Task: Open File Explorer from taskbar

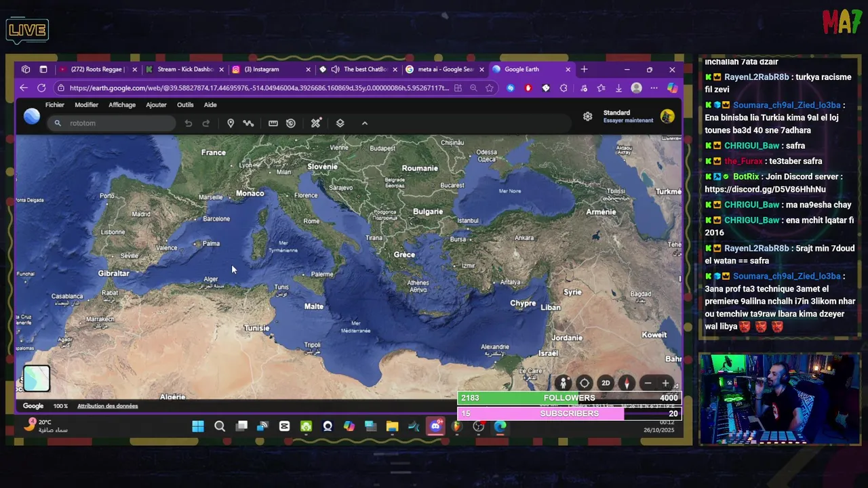Action: (x=392, y=426)
